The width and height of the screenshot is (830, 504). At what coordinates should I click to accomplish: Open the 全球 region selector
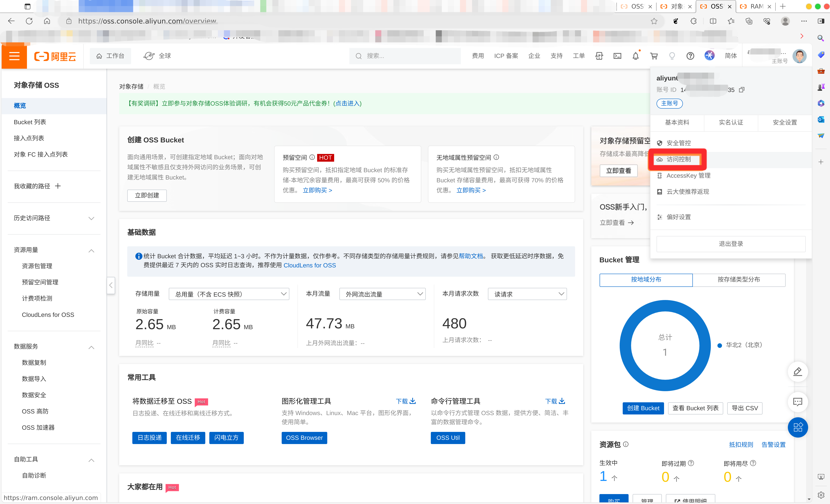point(157,56)
